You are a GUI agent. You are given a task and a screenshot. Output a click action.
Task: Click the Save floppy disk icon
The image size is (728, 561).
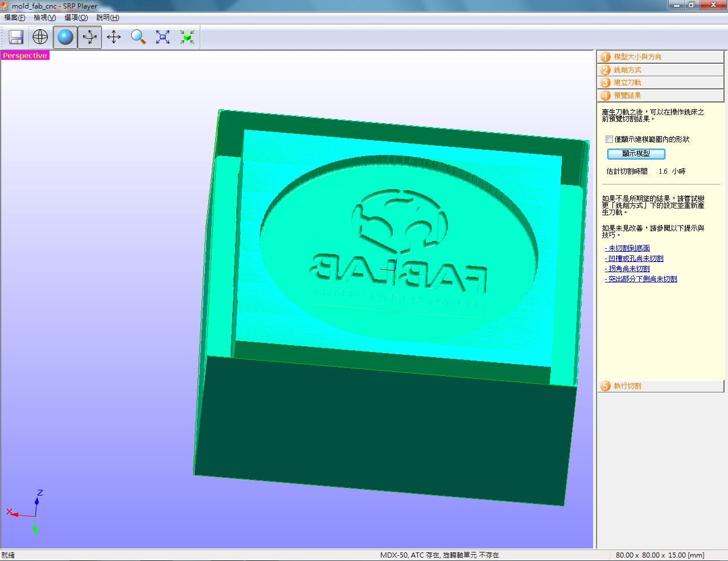(17, 38)
